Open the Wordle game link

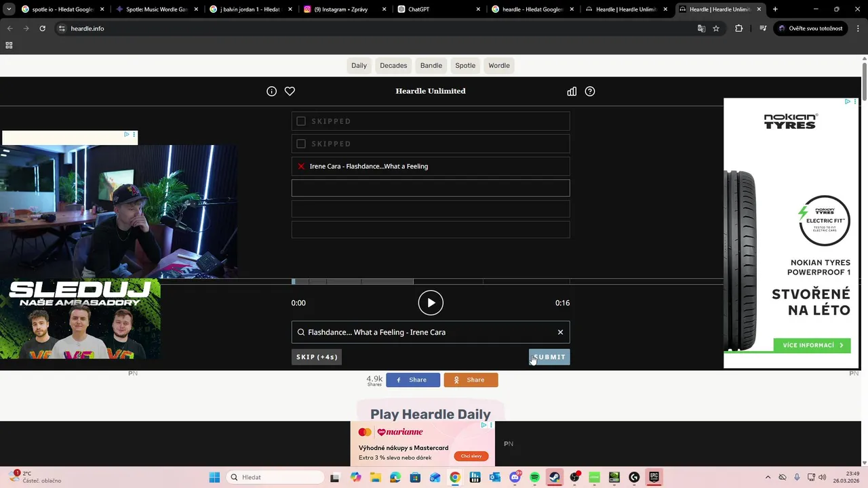click(499, 66)
